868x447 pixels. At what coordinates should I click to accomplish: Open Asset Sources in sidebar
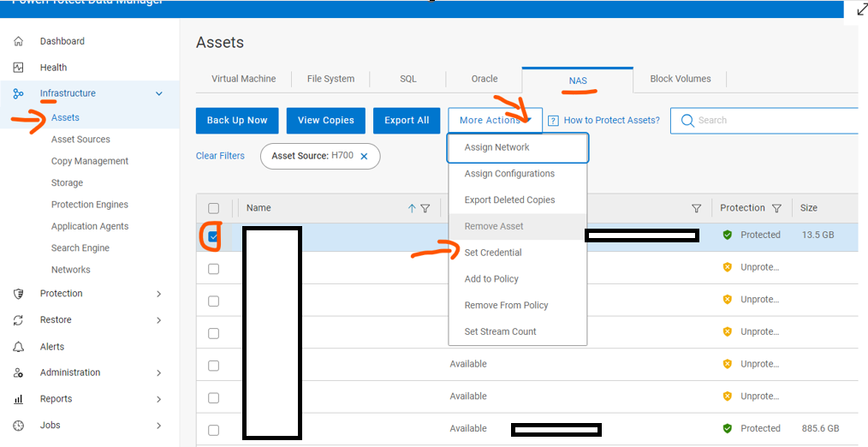[x=80, y=140]
